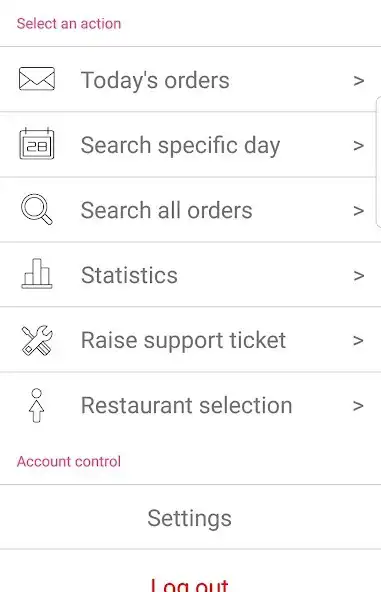Image resolution: width=381 pixels, height=592 pixels.
Task: Click the bar chart Statistics icon
Action: point(37,273)
